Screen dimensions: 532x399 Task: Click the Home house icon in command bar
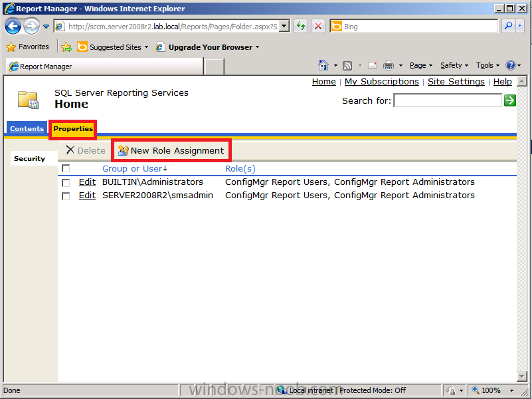click(x=323, y=65)
